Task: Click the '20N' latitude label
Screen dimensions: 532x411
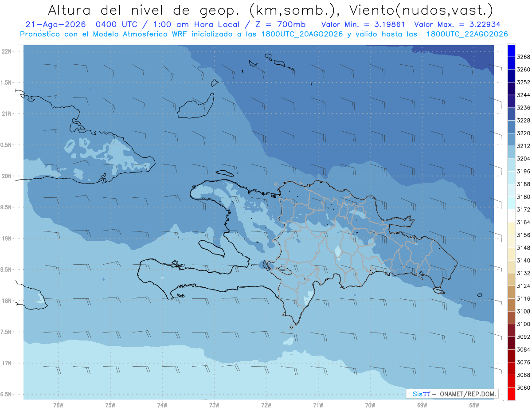Action: 7,176
